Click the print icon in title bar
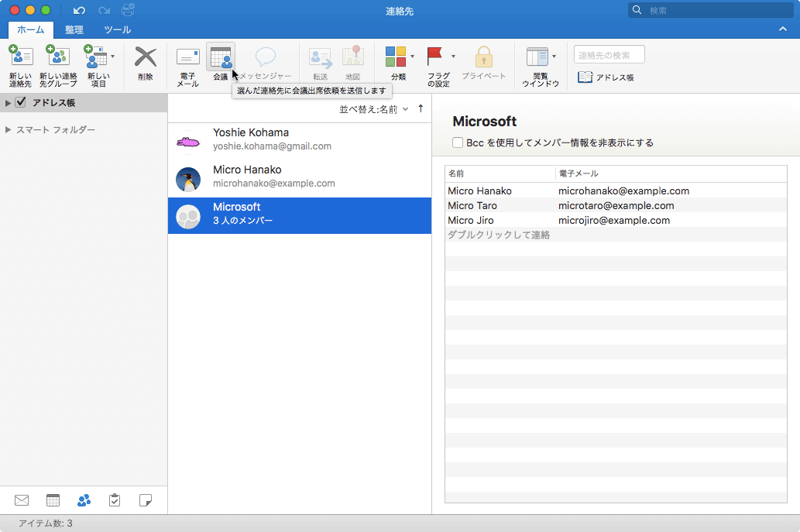 pyautogui.click(x=129, y=10)
